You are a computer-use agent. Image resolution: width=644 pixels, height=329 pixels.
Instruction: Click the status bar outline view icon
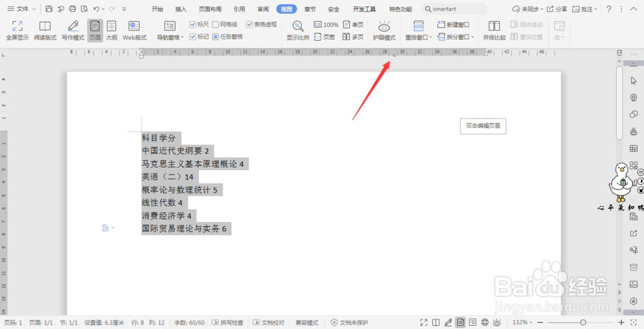473,323
